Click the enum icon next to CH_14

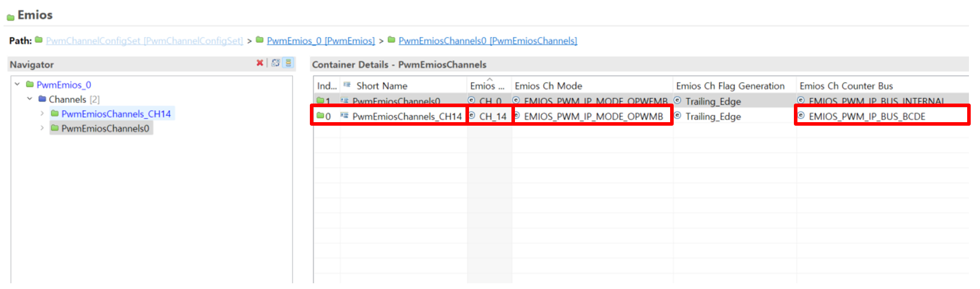(x=472, y=116)
